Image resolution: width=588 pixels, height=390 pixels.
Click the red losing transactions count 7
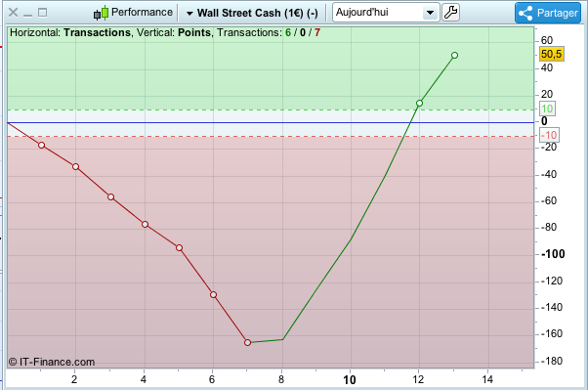317,32
